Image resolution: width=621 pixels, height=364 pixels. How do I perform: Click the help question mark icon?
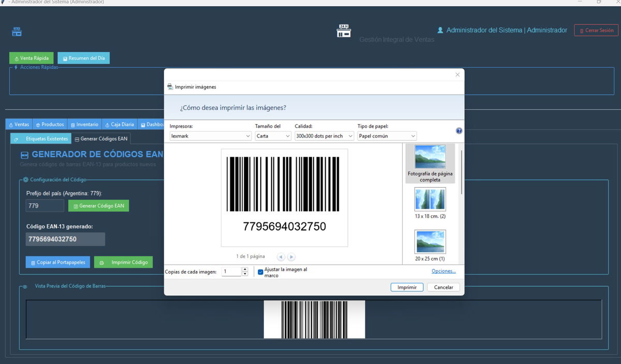pyautogui.click(x=459, y=131)
